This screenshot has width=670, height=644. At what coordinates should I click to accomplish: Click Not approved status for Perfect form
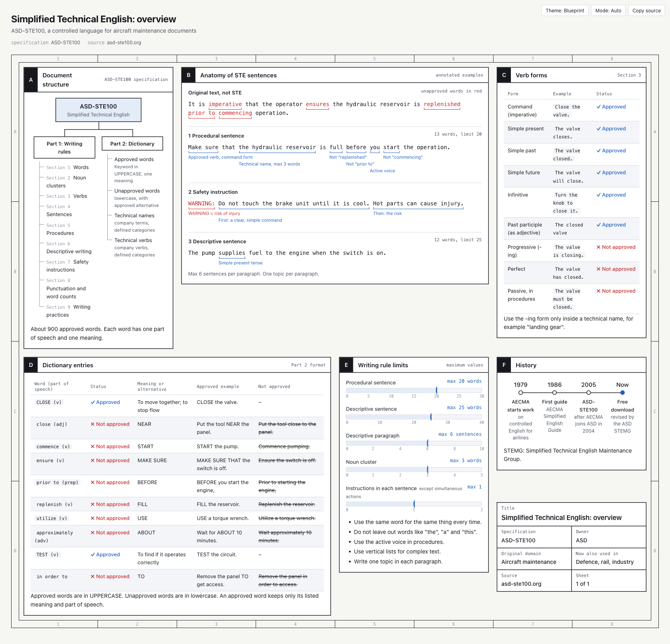tap(616, 269)
